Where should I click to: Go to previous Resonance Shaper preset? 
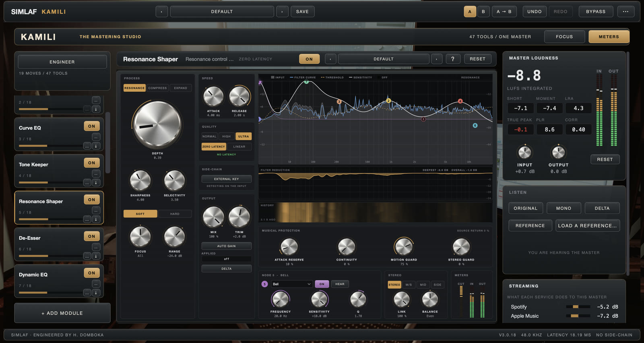pos(330,59)
